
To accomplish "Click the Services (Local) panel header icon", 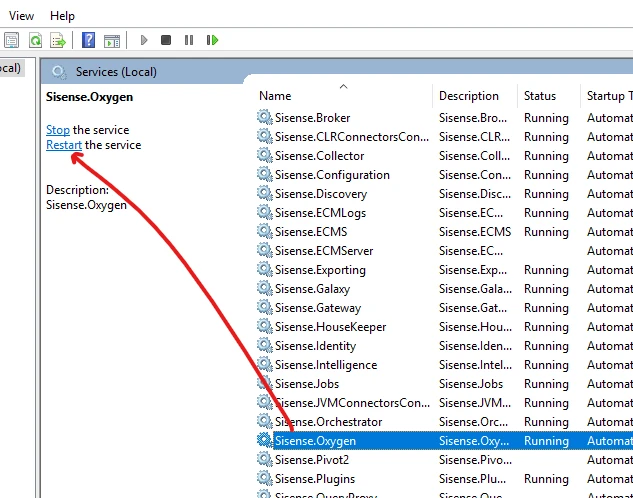I will 59,72.
